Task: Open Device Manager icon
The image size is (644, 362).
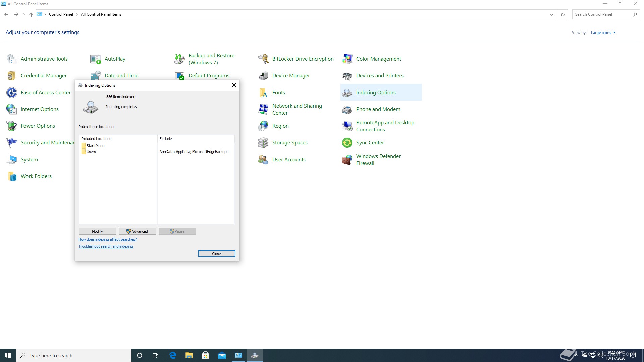Action: 263,76
